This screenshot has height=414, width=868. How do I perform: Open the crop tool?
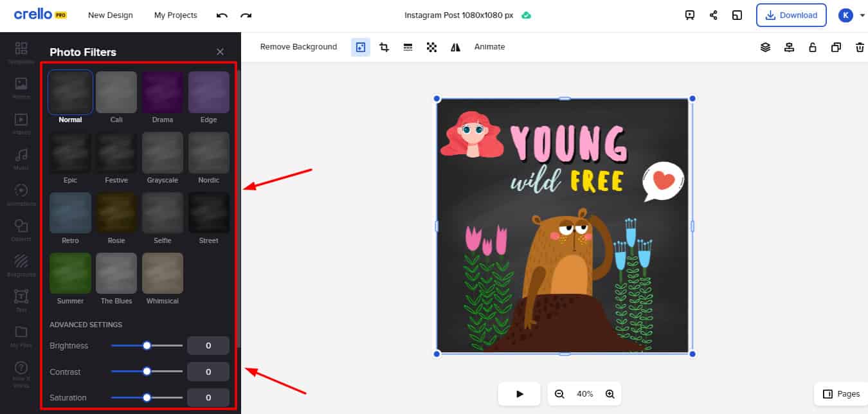(x=384, y=47)
